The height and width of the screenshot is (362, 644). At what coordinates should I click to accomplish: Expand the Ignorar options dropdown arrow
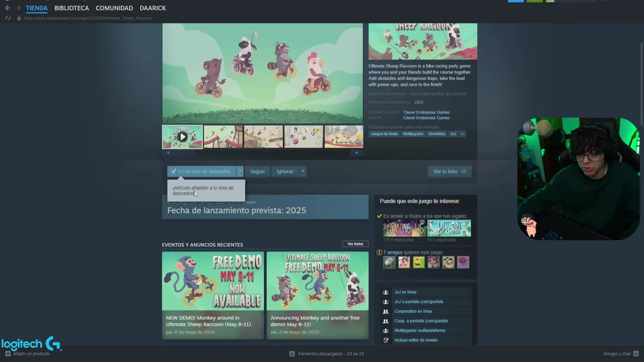tap(303, 171)
